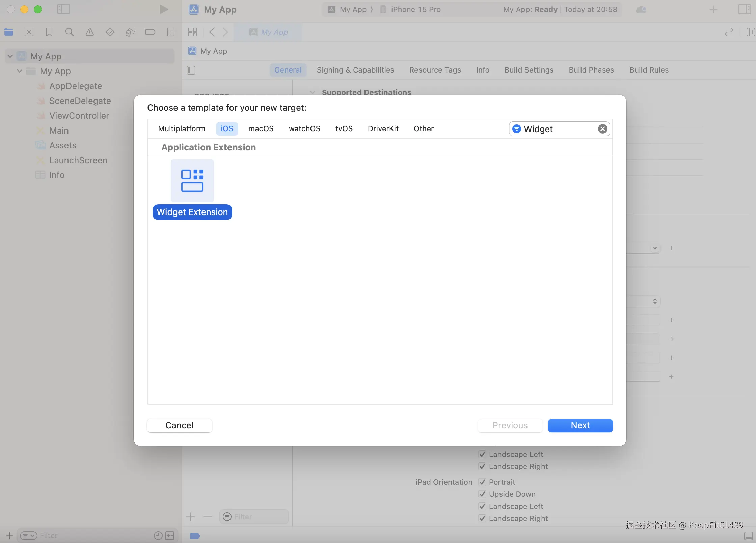Click the search filter scope icon
This screenshot has width=756, height=543.
(x=516, y=129)
